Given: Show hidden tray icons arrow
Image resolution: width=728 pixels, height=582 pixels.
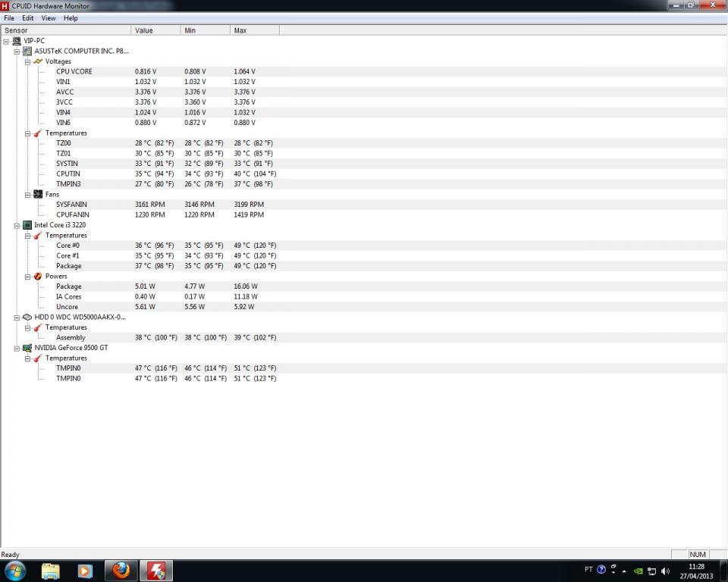Looking at the screenshot, I should 624,571.
